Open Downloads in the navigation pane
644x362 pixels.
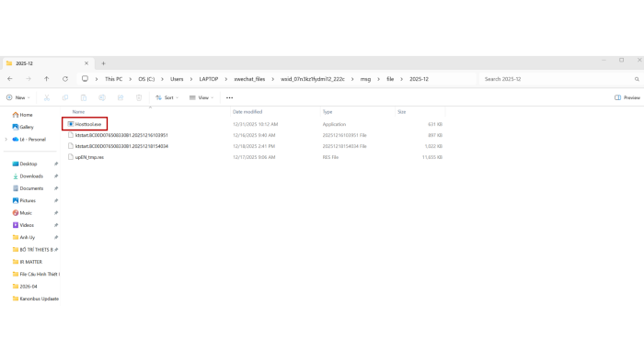pyautogui.click(x=28, y=176)
